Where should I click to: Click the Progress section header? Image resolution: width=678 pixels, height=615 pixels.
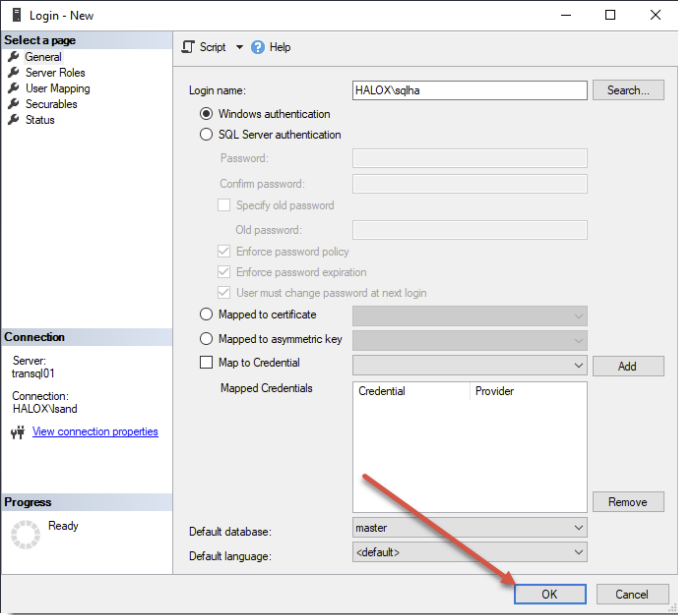pos(86,502)
